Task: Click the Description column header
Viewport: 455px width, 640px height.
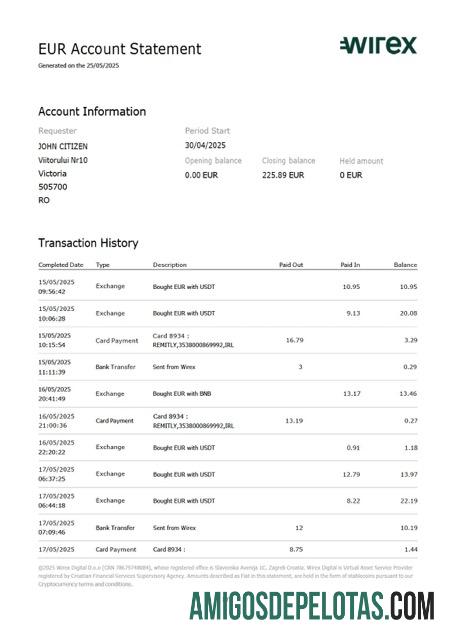Action: coord(170,265)
